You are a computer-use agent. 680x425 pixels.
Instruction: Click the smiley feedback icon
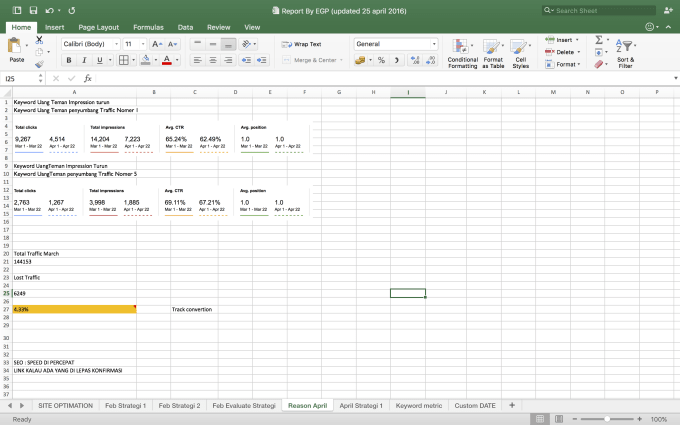click(649, 27)
